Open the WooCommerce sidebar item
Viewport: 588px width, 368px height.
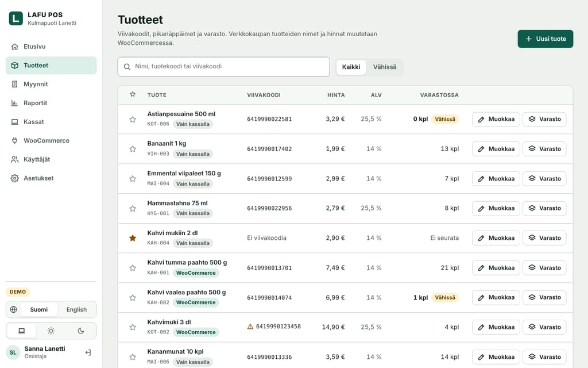click(x=51, y=140)
